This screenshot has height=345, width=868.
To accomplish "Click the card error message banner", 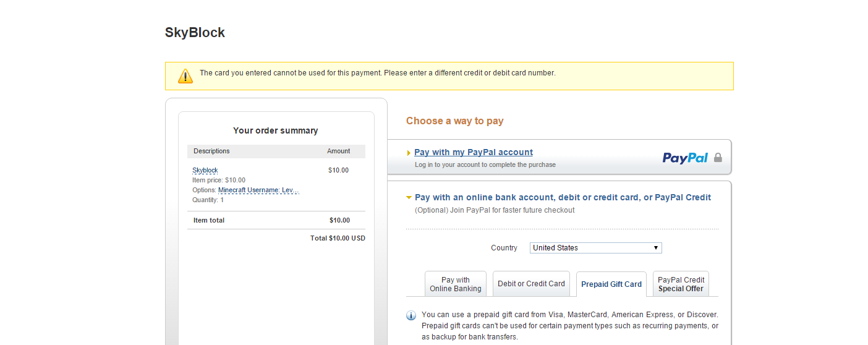I will point(449,76).
